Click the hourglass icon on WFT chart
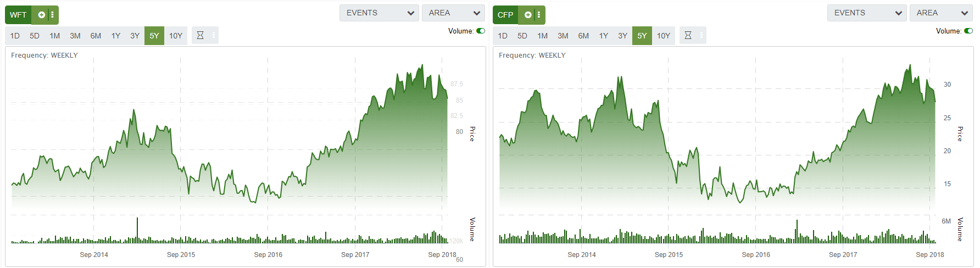The width and height of the screenshot is (980, 268). [x=200, y=36]
